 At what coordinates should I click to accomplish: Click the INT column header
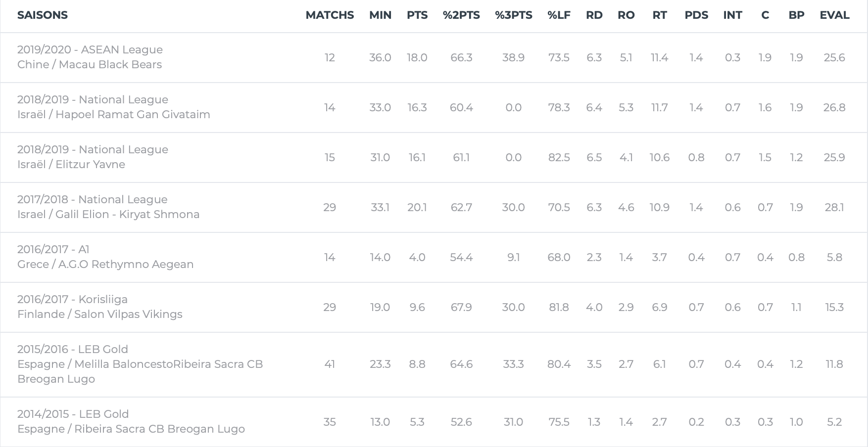pyautogui.click(x=732, y=15)
